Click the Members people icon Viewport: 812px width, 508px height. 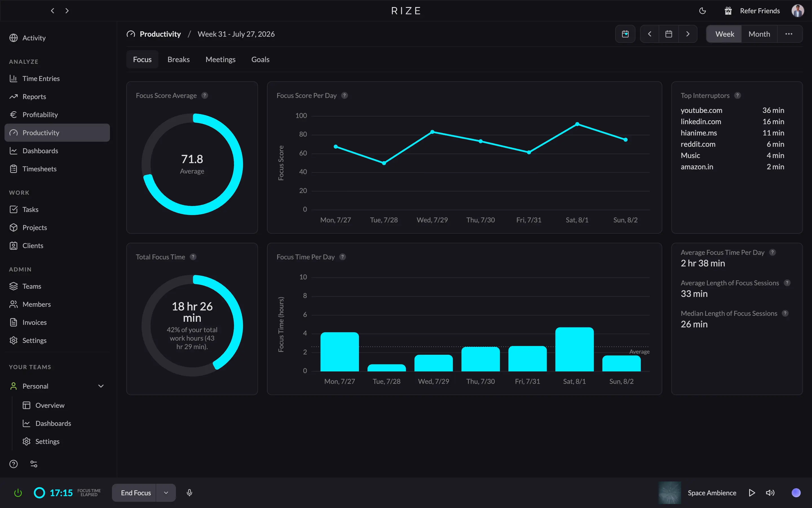point(14,304)
